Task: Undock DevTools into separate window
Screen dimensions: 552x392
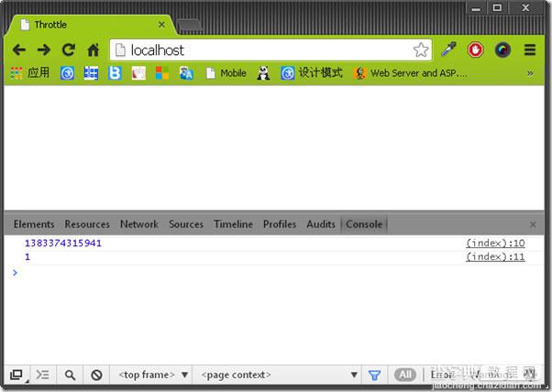Action: (x=17, y=375)
